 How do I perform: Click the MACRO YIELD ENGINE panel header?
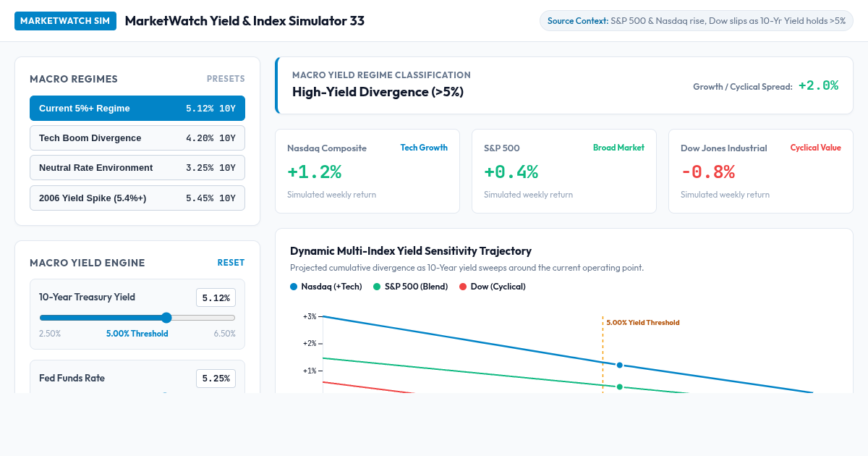click(88, 263)
